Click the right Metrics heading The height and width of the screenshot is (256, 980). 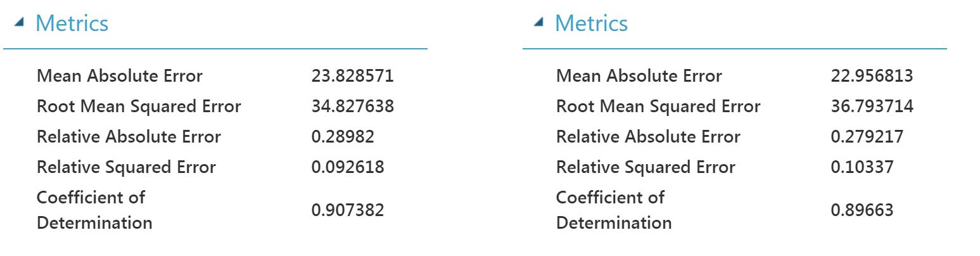(x=591, y=24)
